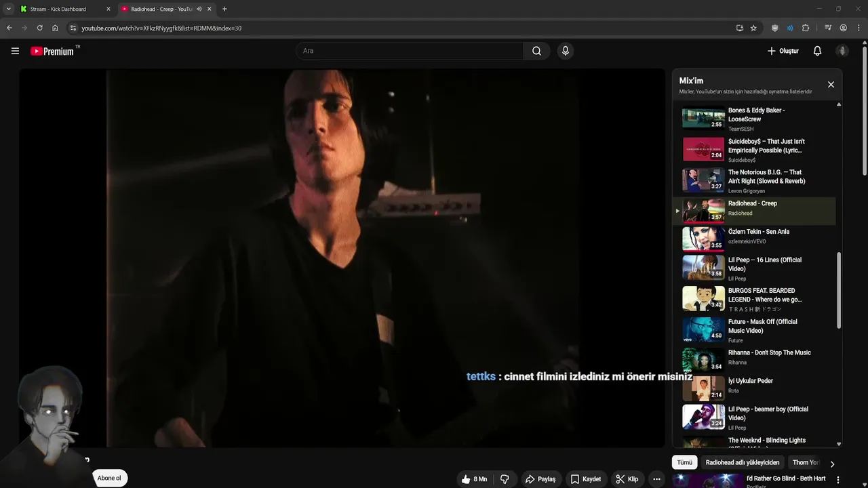868x488 pixels.
Task: Open the blue sound-wave extension
Action: [x=790, y=28]
